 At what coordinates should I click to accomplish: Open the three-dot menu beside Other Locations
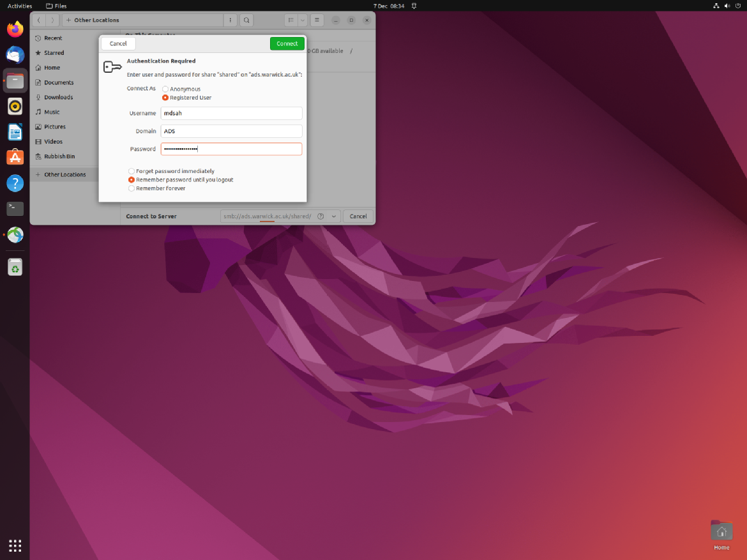point(230,20)
